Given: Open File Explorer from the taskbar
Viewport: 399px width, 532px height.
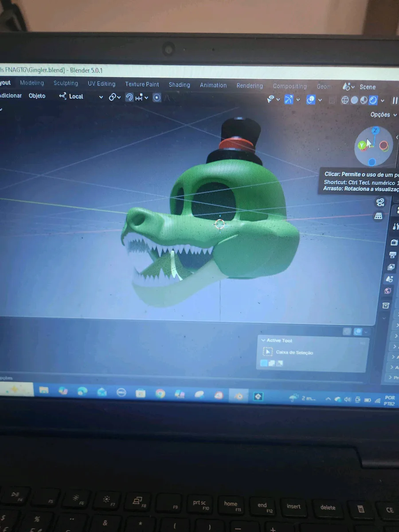Looking at the screenshot, I should point(43,390).
